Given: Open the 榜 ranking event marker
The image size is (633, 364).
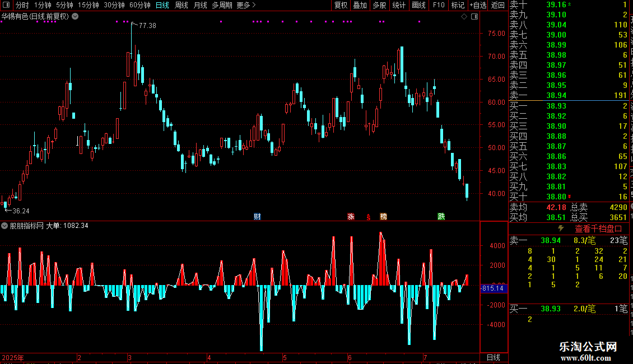Looking at the screenshot, I should pos(384,217).
